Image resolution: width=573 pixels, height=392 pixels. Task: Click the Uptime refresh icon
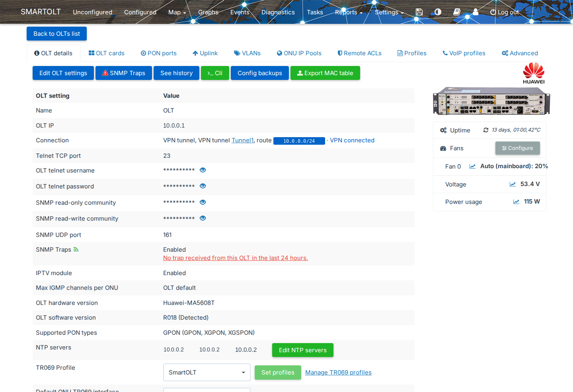tap(486, 130)
